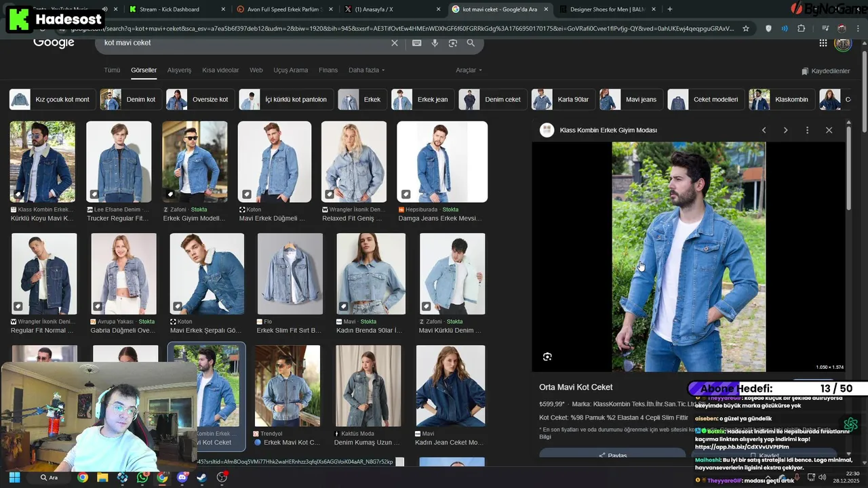Close the image preview panel

point(829,130)
